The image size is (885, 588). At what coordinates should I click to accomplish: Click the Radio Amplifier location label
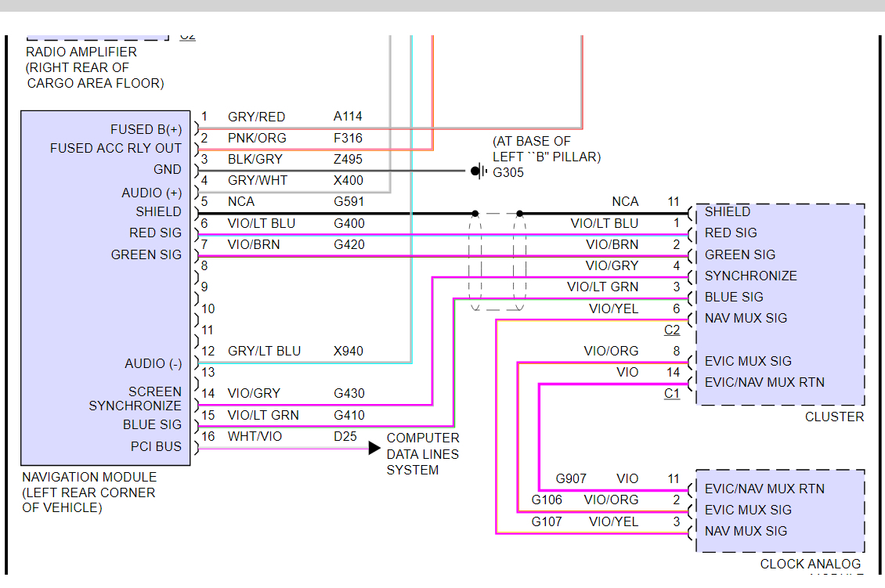[x=95, y=67]
